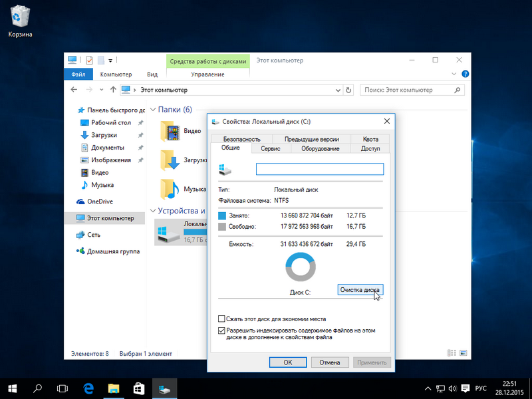Uncheck the 'Разрешить индексировать' checkbox

point(221,330)
